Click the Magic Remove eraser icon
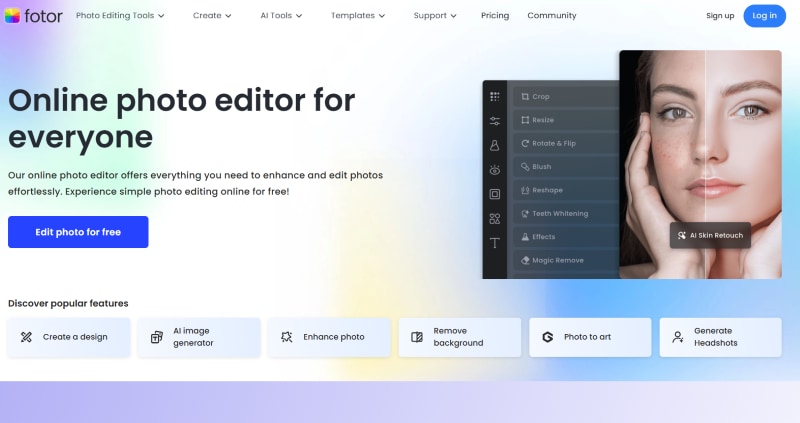800x423 pixels. pos(525,260)
